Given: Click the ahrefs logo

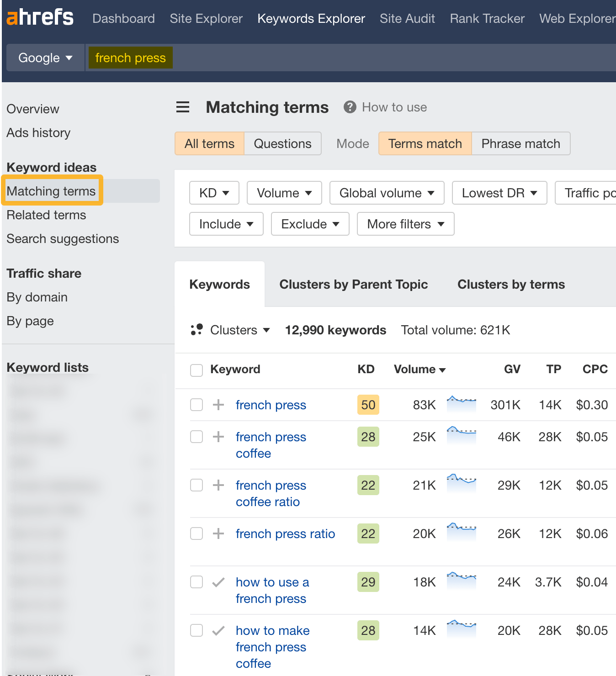Looking at the screenshot, I should (39, 17).
